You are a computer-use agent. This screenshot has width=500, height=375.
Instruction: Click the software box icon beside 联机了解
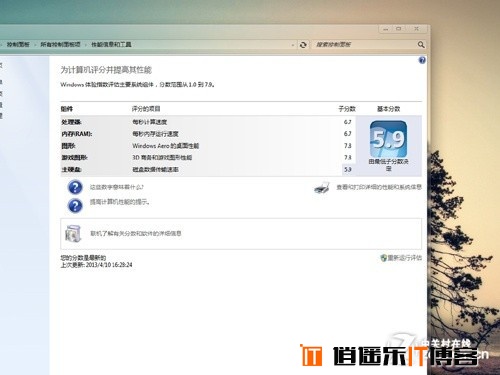(73, 234)
